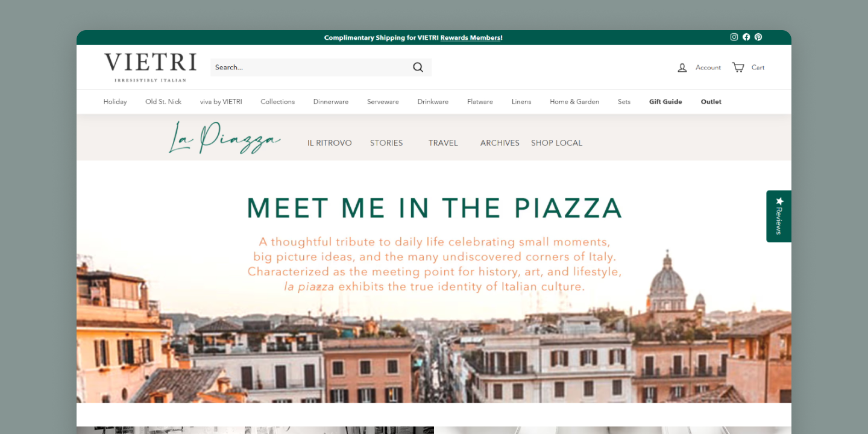Open the Home & Garden menu
This screenshot has width=868, height=434.
click(x=574, y=102)
